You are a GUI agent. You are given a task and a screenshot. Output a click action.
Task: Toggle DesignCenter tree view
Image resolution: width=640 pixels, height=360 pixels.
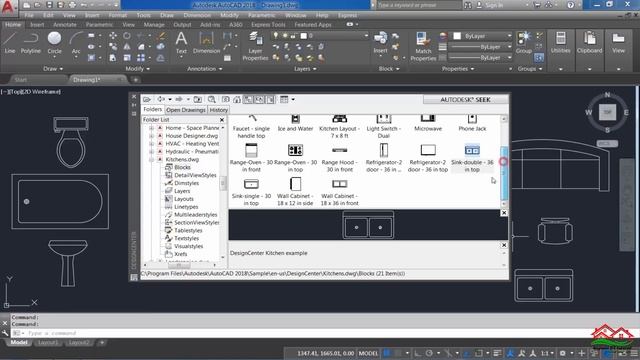[248, 99]
